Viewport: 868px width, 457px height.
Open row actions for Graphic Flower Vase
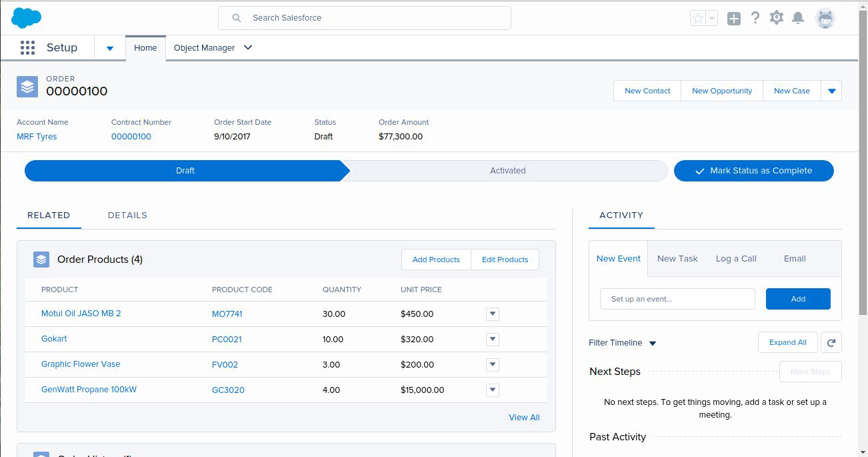coord(493,364)
